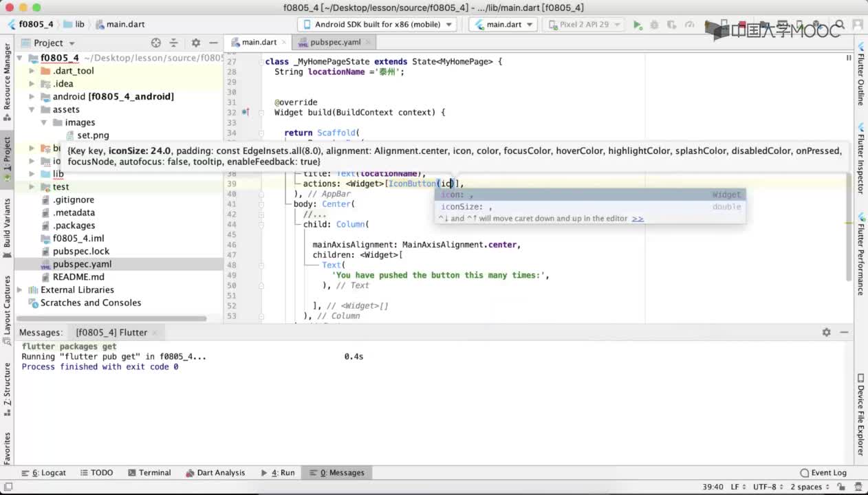Viewport: 868px width, 495px height.
Task: Expand the .idea folder
Action: coord(32,84)
